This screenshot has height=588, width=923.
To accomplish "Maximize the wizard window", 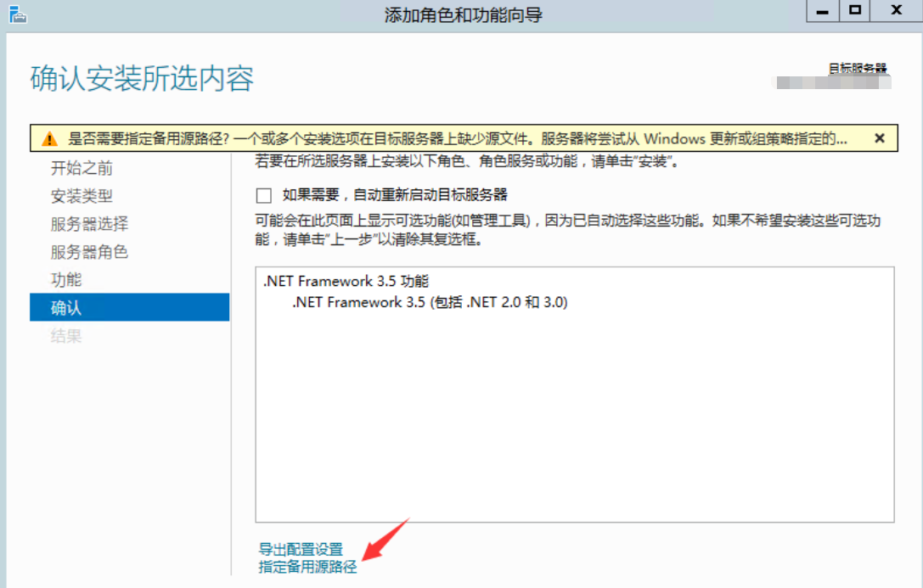I will coord(855,10).
